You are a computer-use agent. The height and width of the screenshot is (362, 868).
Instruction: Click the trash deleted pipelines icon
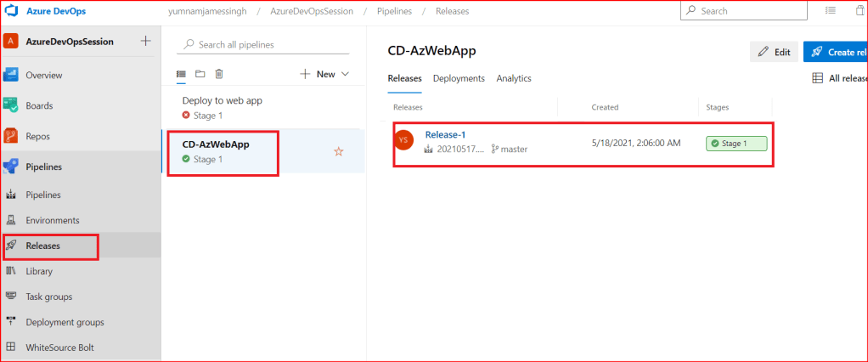coord(219,74)
